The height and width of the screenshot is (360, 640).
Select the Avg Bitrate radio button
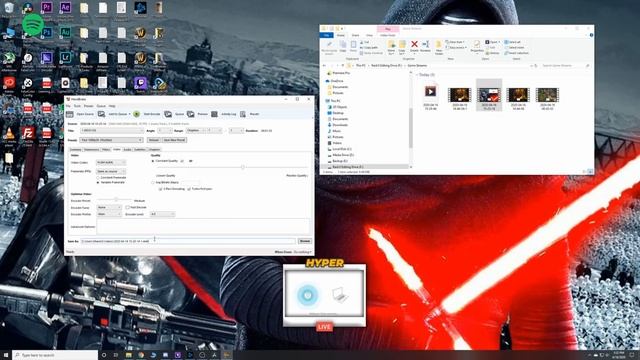point(153,182)
